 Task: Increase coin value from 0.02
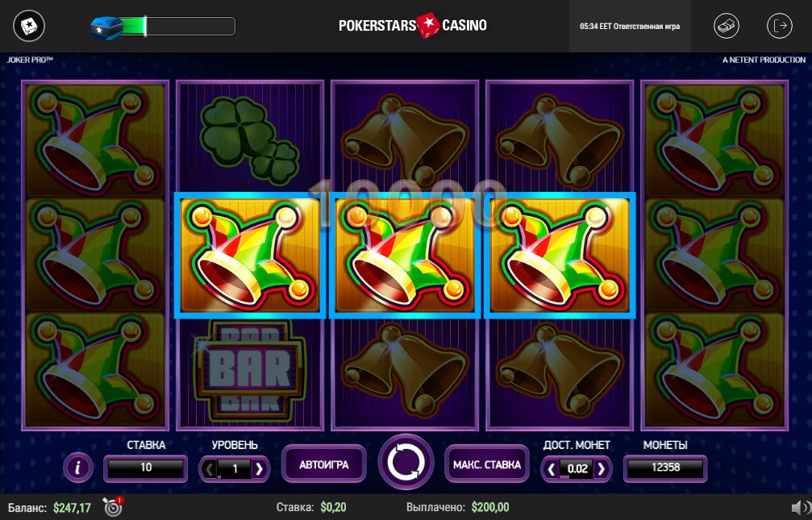602,469
